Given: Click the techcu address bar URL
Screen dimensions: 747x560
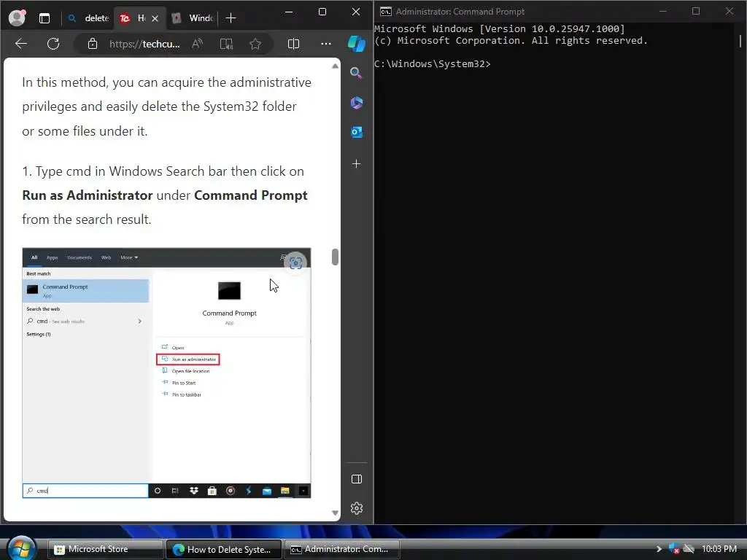Looking at the screenshot, I should [144, 44].
